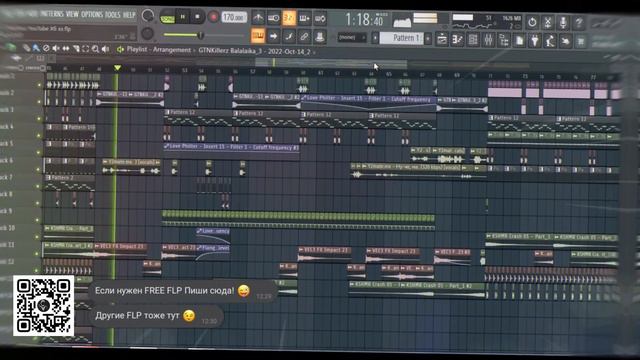This screenshot has height=360, width=640.
Task: Mute track 6 with its green dot
Action: click(x=39, y=169)
